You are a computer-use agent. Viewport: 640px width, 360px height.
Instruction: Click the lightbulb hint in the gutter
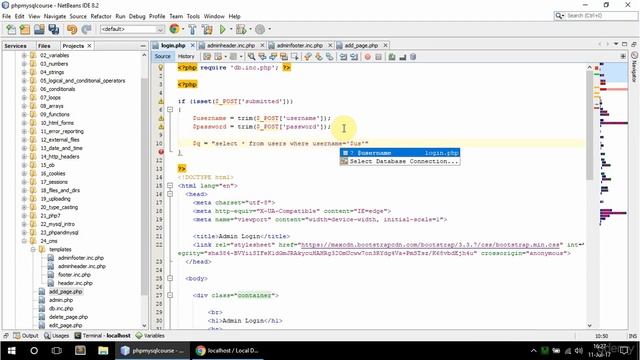161,68
